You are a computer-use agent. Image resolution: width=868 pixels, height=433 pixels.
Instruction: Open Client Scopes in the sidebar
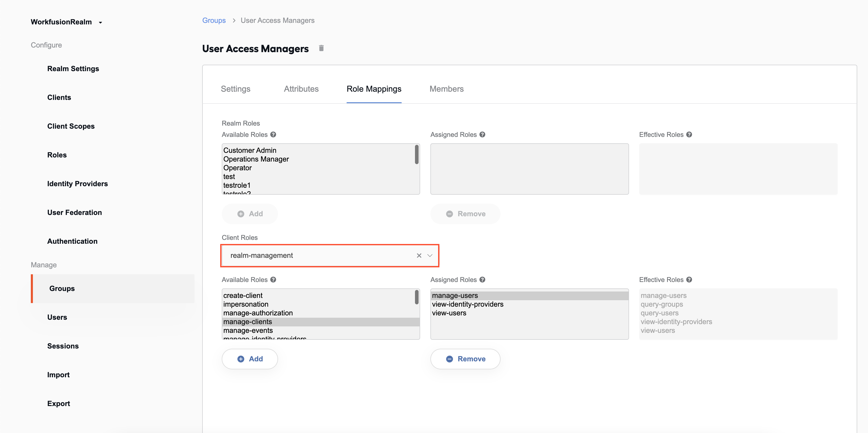tap(71, 126)
